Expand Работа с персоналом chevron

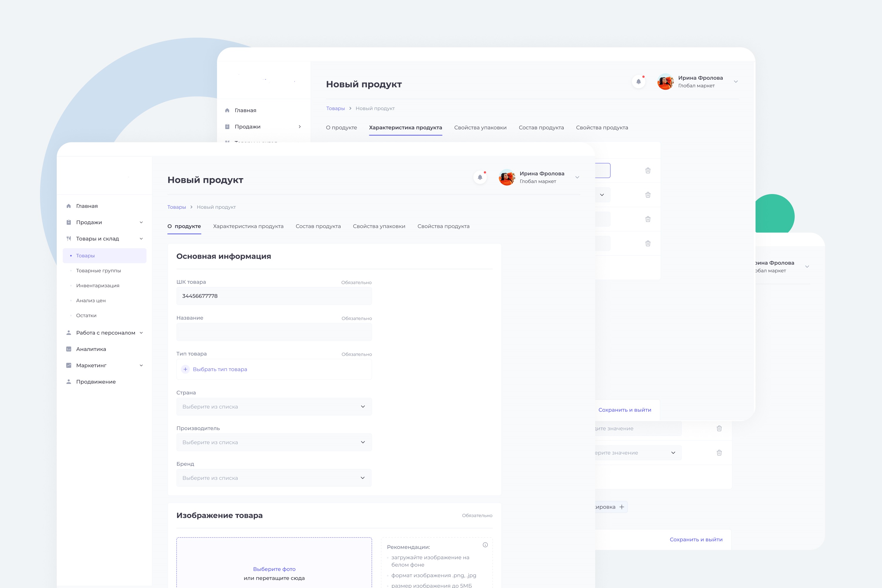(141, 333)
